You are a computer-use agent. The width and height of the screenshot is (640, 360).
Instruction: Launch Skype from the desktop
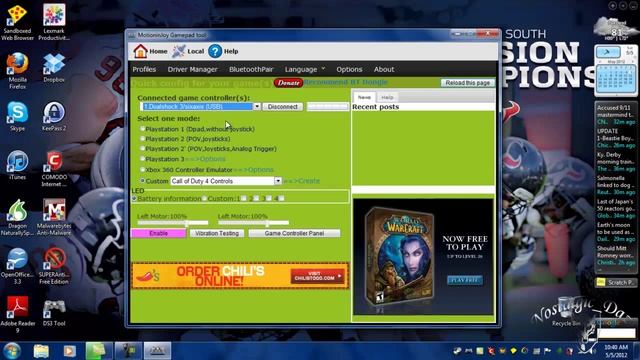[17, 116]
